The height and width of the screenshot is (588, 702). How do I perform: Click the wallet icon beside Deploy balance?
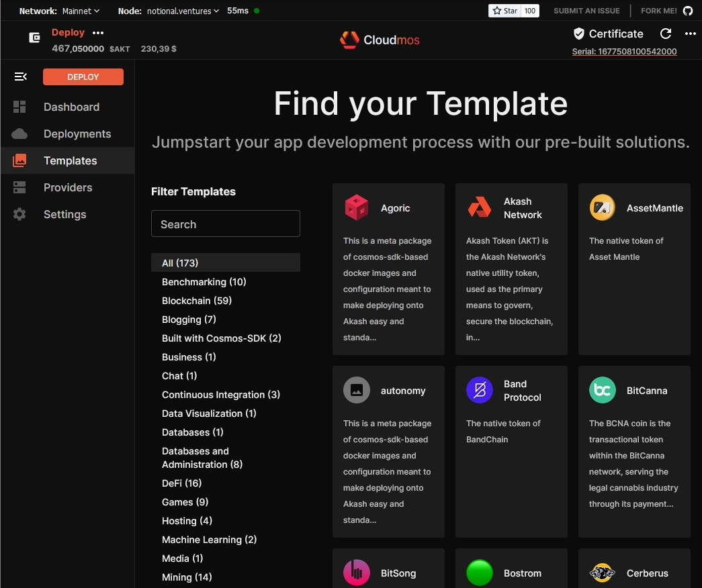point(34,38)
